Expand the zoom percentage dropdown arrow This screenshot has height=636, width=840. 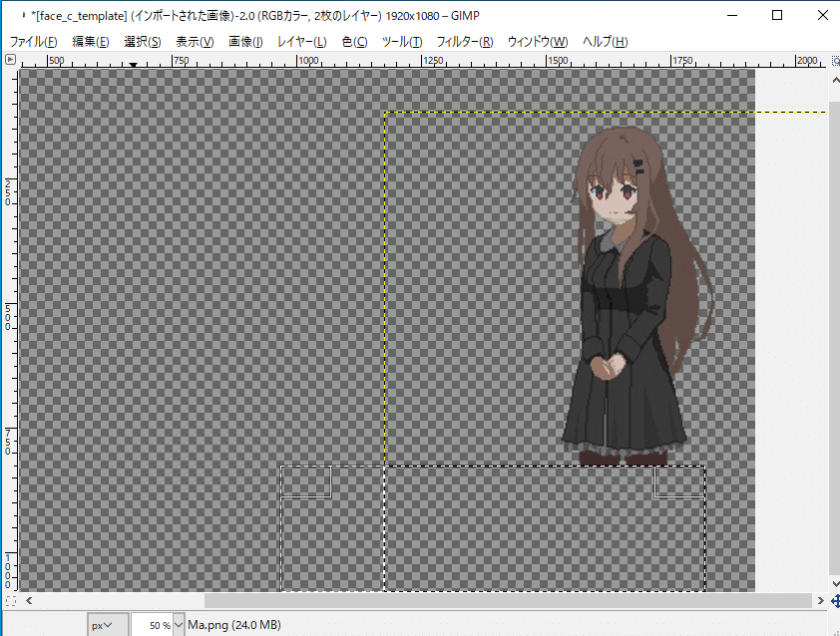tap(179, 625)
